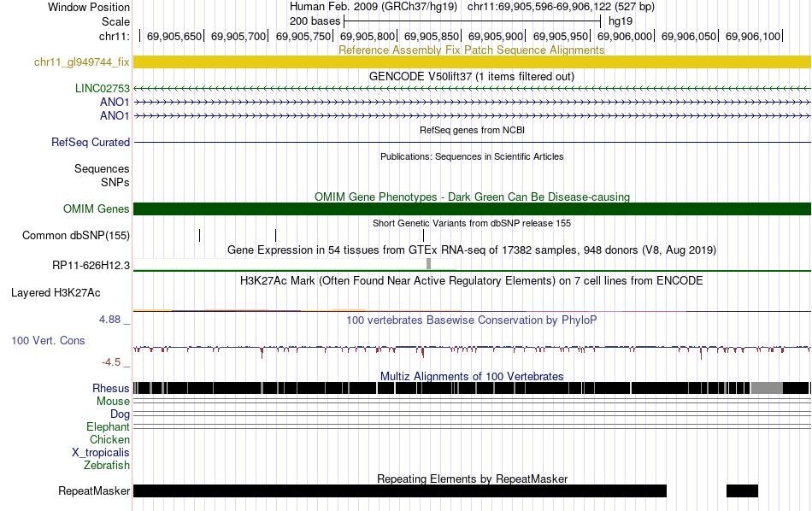Click Publications: Sequences in Scientific Articles title
812x511 pixels.
click(472, 156)
